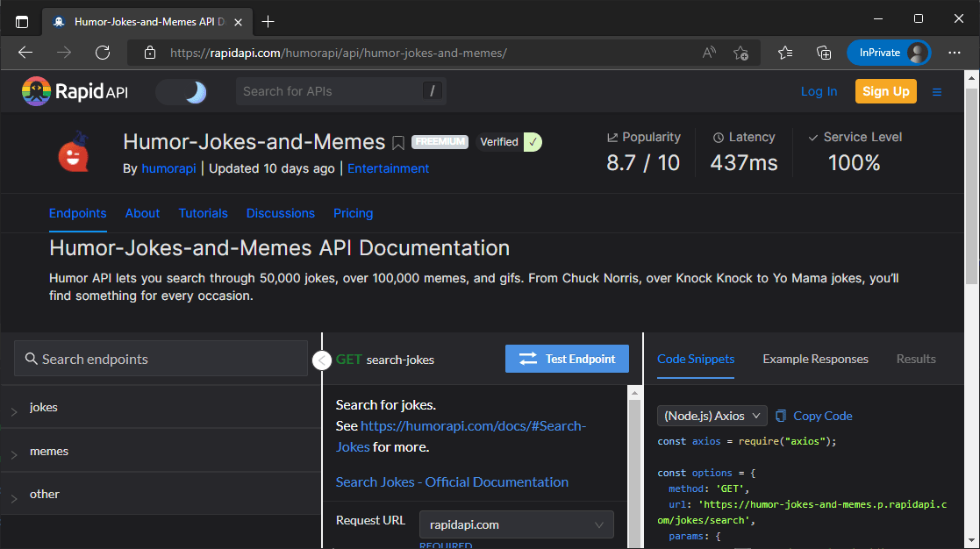Expand the other endpoint group
The image size is (980, 549).
coord(161,494)
